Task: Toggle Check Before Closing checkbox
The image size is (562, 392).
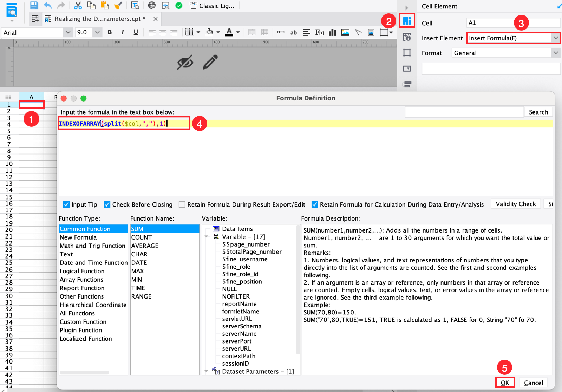Action: (107, 204)
